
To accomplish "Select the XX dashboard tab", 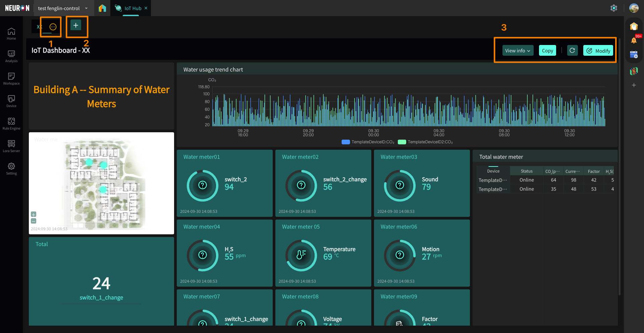I will click(40, 27).
